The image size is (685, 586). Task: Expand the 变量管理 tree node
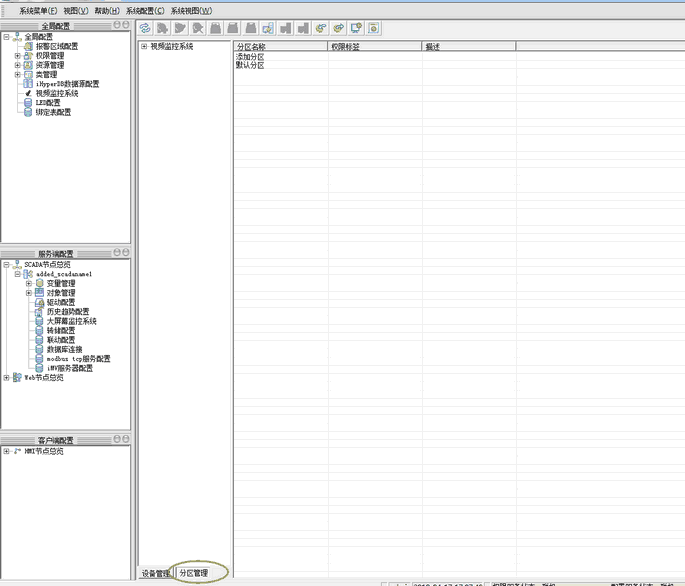click(x=29, y=284)
